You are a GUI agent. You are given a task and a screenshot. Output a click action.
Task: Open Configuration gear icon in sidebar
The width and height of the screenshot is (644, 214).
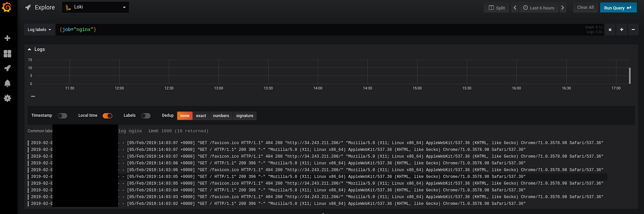click(x=8, y=98)
